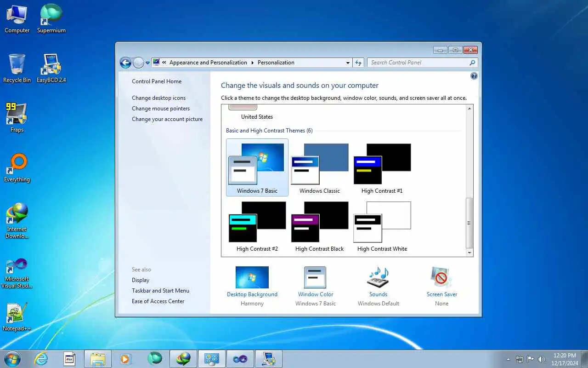Open Windows Explorer folder taskbar icon
Viewport: 588px width, 368px height.
tap(98, 359)
